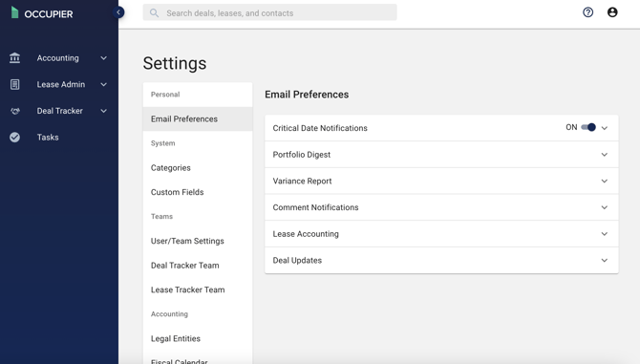
Task: Open the user account profile icon
Action: tap(612, 12)
